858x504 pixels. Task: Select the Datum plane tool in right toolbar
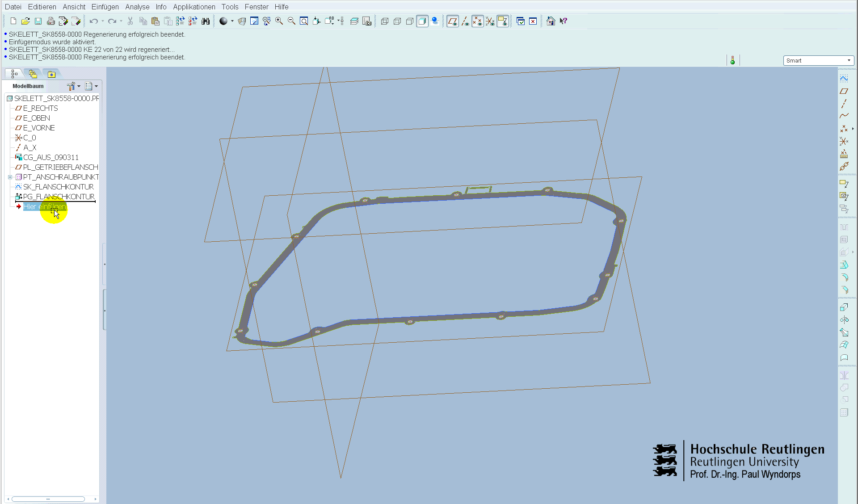[x=844, y=91]
